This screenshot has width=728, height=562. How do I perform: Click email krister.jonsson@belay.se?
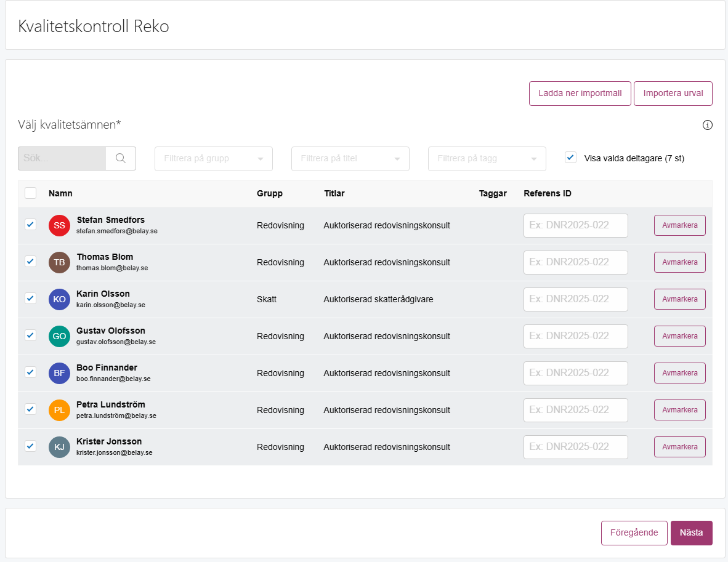tap(115, 452)
